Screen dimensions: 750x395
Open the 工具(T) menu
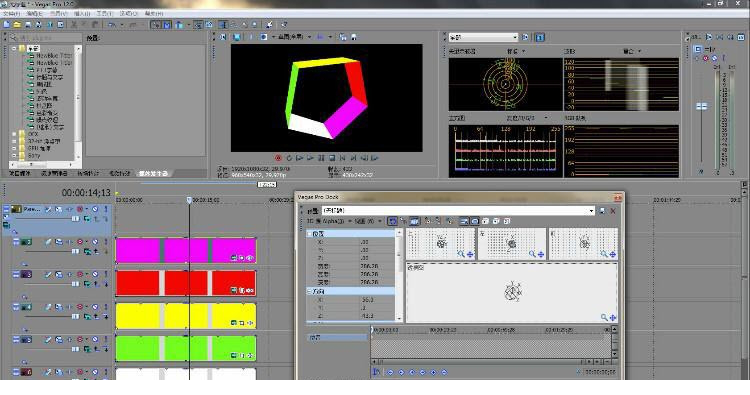click(105, 14)
